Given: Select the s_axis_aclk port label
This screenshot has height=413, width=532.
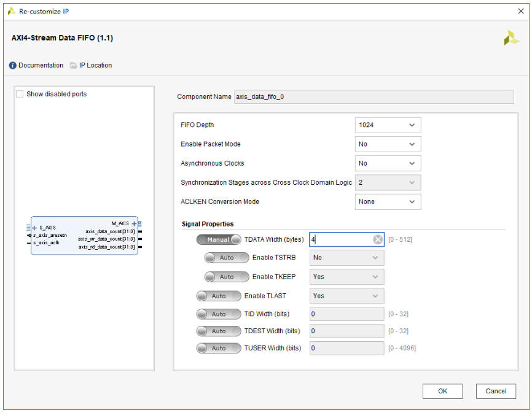Looking at the screenshot, I should (x=46, y=242).
